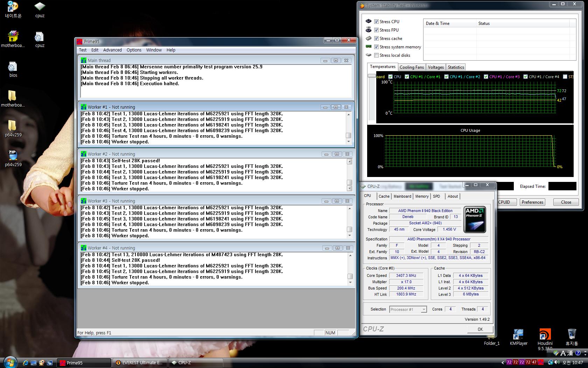Viewport: 588px width, 368px height.
Task: Toggle the Stress cache checkbox
Action: pyautogui.click(x=376, y=38)
